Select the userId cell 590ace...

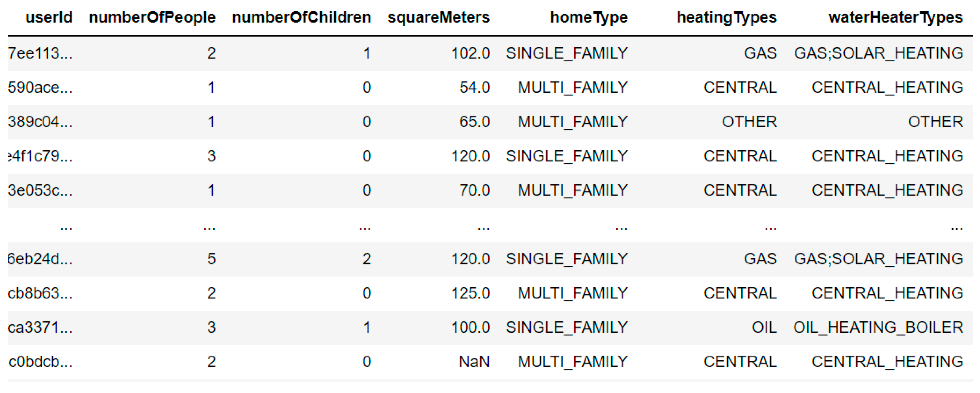(40, 87)
